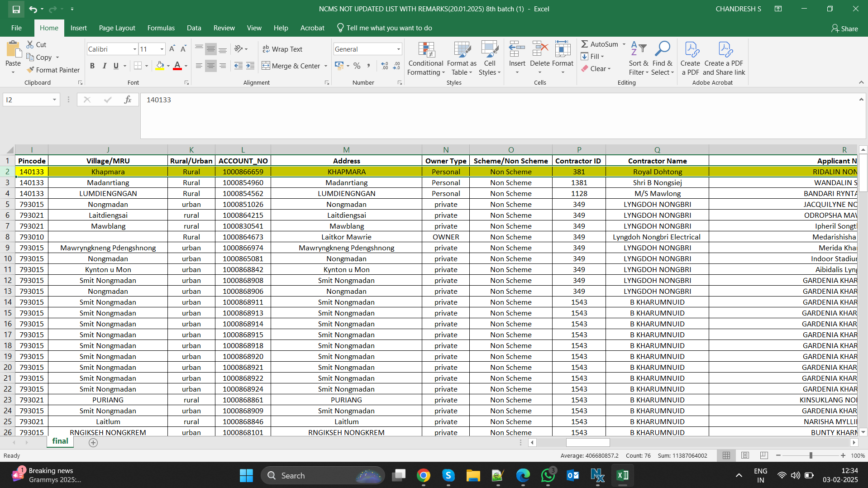Click the Increase Decimal icon
This screenshot has height=488, width=868.
tap(385, 66)
